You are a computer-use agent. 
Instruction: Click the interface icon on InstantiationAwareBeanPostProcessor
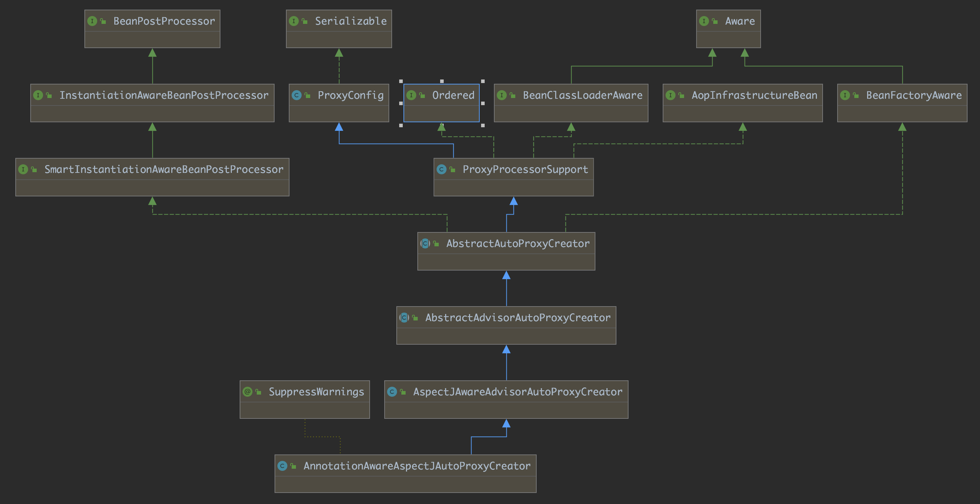coord(38,95)
